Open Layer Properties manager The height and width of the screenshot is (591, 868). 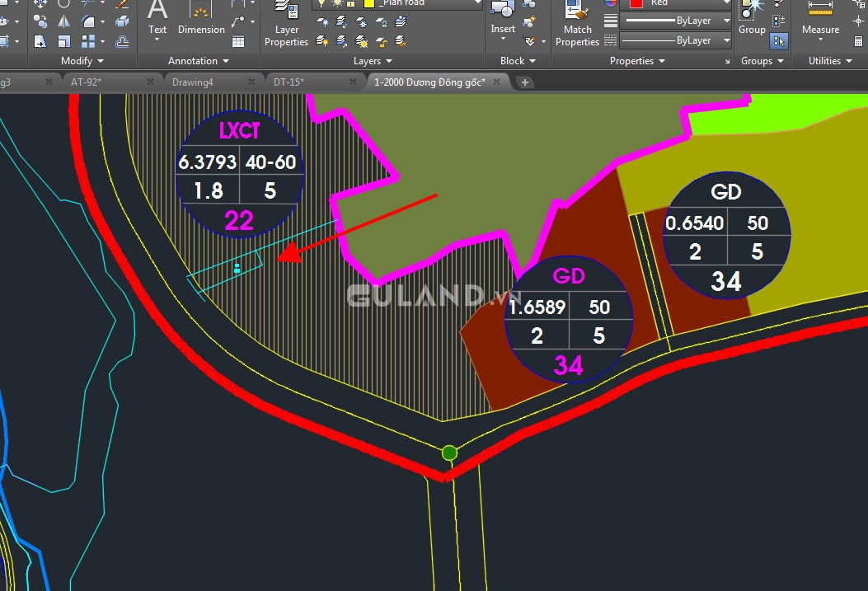tap(286, 24)
